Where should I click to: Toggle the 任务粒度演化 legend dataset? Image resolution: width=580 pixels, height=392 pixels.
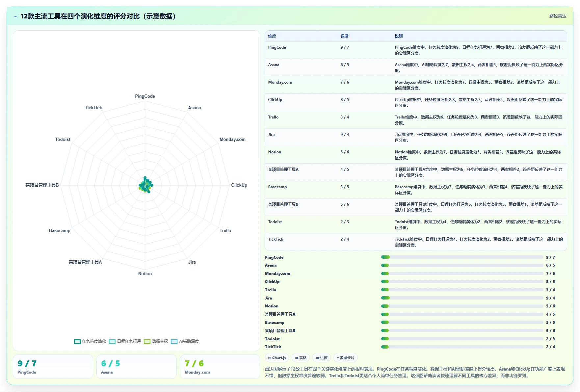pos(90,341)
